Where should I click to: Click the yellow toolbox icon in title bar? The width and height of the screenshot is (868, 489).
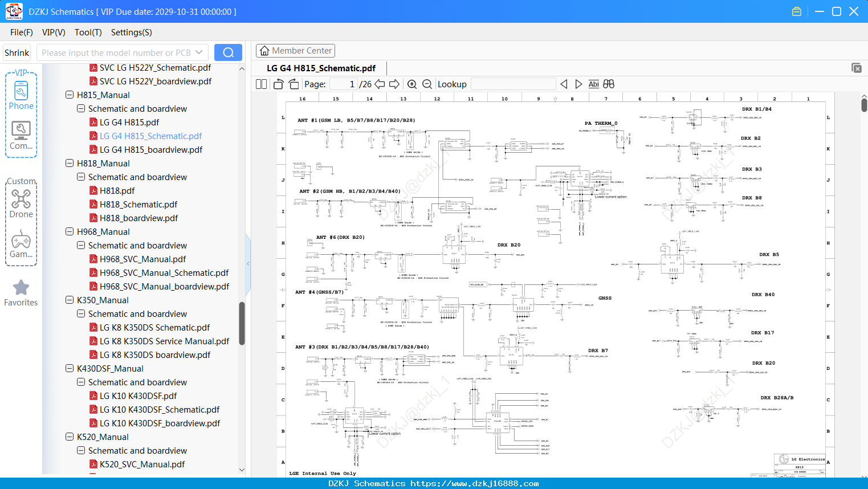coord(797,11)
